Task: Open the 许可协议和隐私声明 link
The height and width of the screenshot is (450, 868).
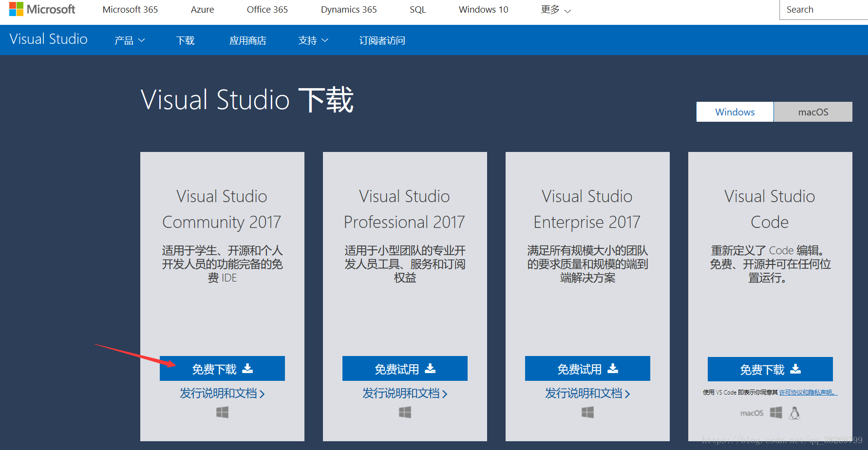Action: point(808,393)
